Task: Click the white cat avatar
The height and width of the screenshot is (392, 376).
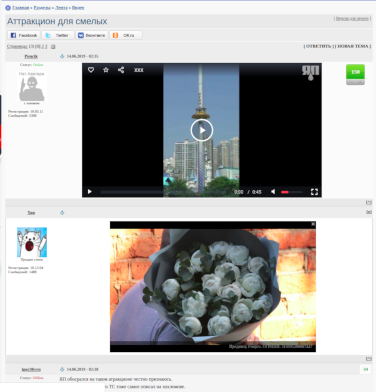Action: pos(32,242)
